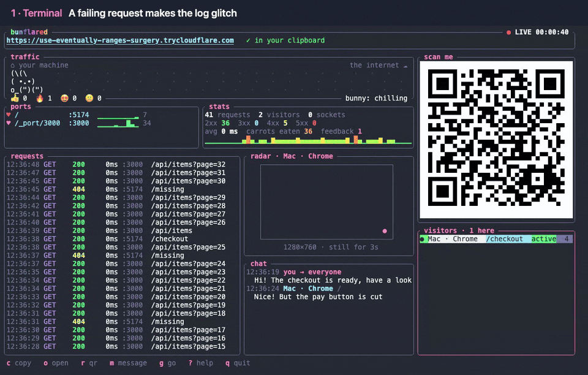The image size is (588, 375).
Task: Click the red LIVE recording dot
Action: 508,32
